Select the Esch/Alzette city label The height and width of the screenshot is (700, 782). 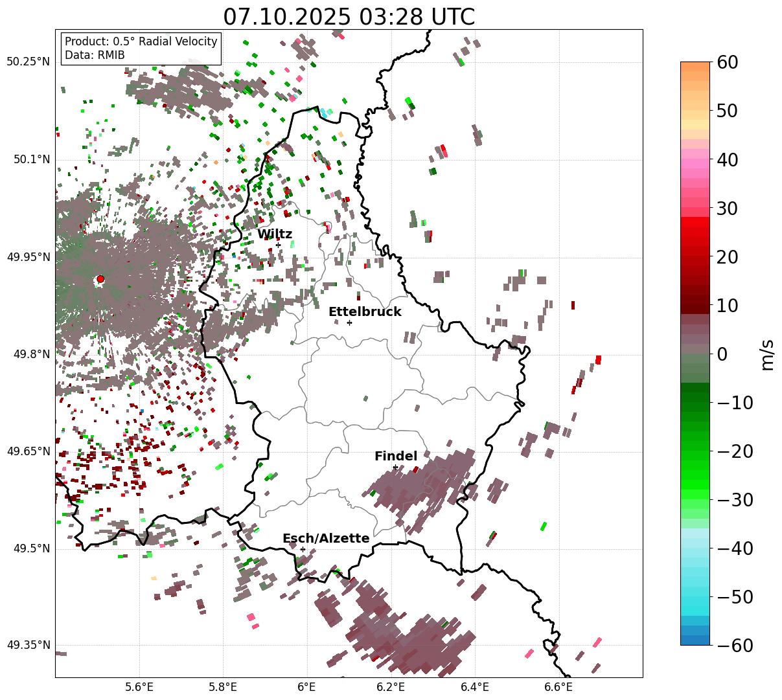click(326, 538)
